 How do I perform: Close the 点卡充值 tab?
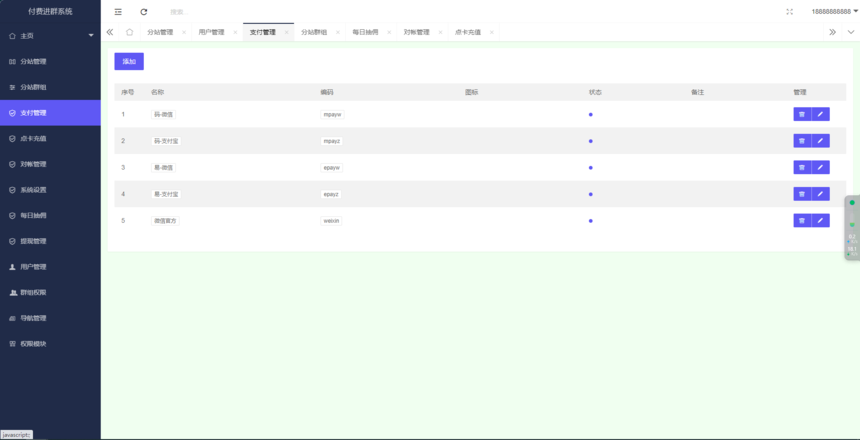pyautogui.click(x=491, y=32)
